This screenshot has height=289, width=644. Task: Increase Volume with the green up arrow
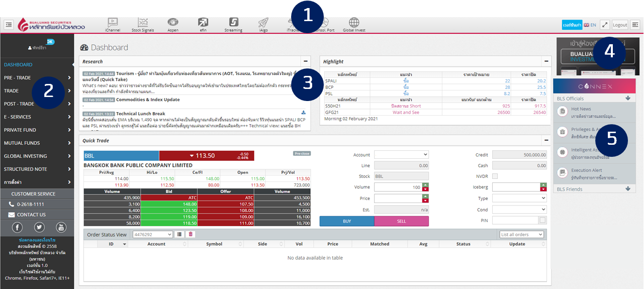coord(425,185)
